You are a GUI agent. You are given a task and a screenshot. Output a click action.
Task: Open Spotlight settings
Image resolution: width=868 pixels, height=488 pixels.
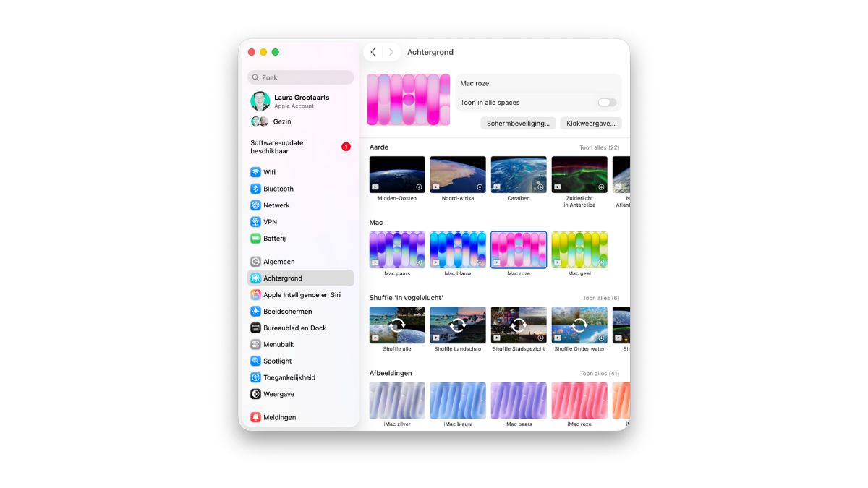[277, 361]
